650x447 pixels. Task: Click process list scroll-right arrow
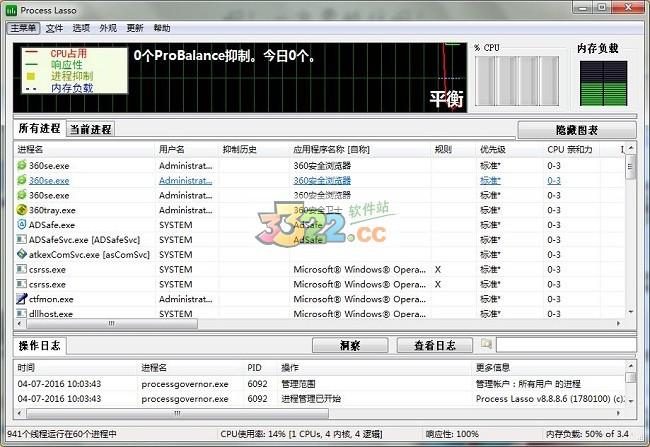(618, 323)
